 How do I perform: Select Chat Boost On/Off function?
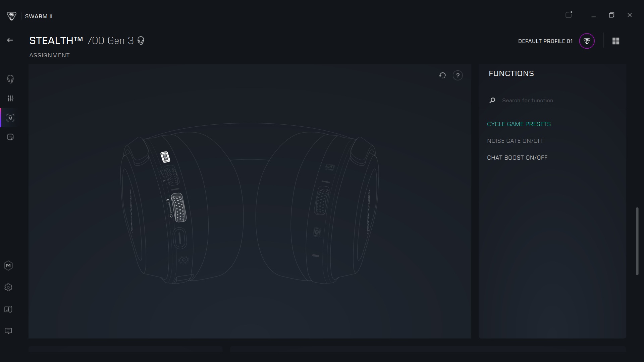[x=517, y=158]
